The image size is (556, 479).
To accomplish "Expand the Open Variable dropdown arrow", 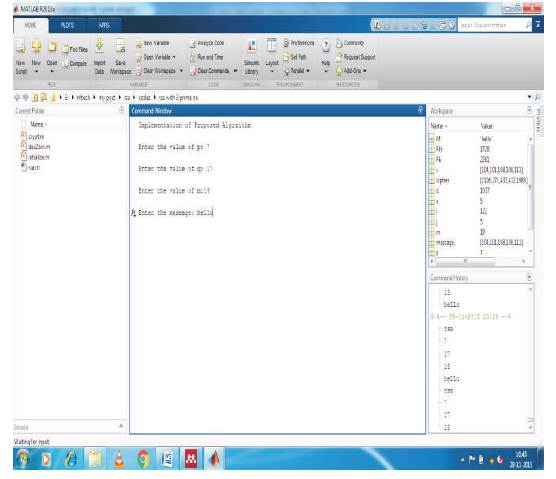I will (174, 57).
